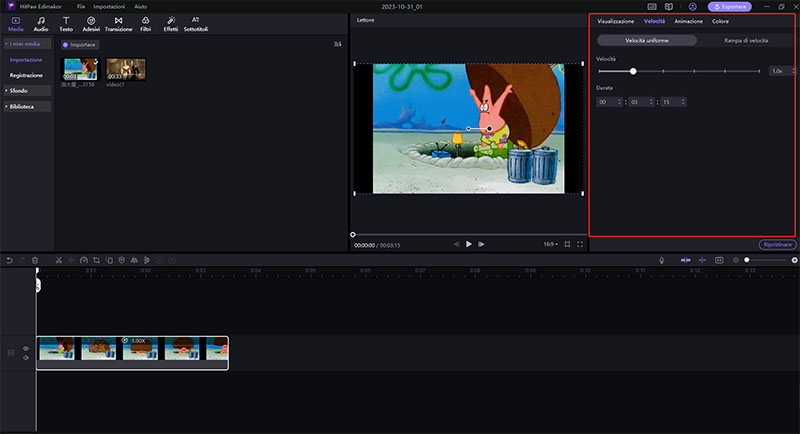The width and height of the screenshot is (800, 434).
Task: Toggle track visibility eye icon
Action: (x=26, y=348)
